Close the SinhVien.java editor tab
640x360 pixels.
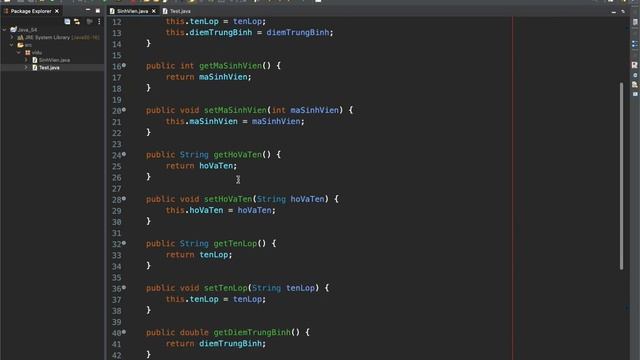coord(153,11)
